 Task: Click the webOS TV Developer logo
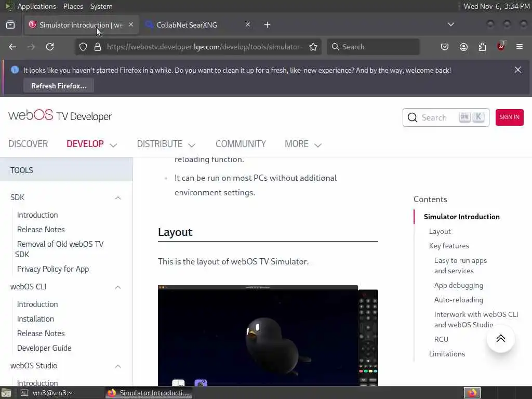60,116
